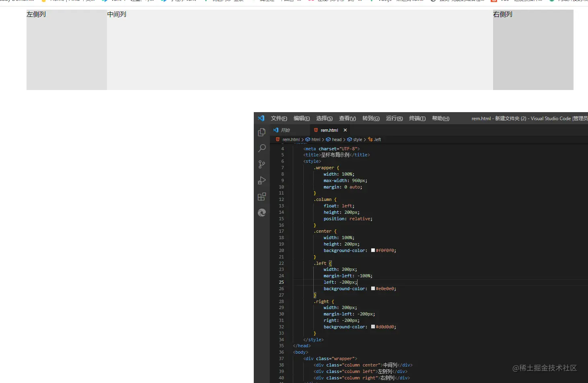The image size is (588, 383).
Task: Open the 查看(V) menu
Action: (x=347, y=119)
